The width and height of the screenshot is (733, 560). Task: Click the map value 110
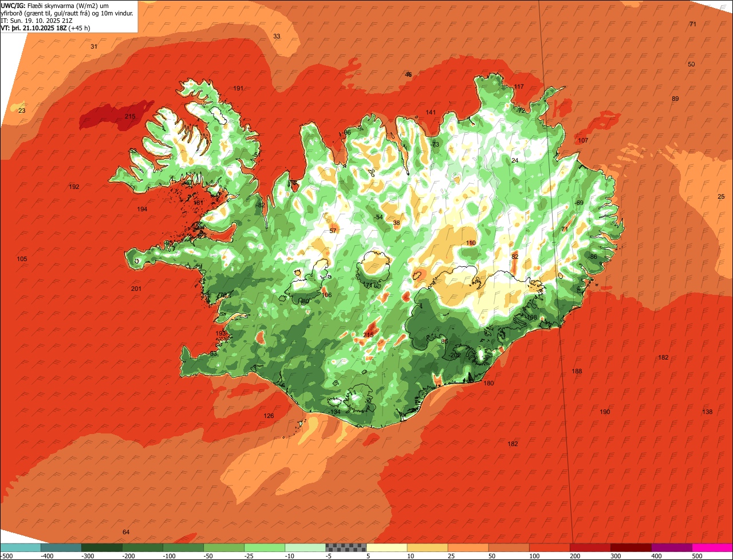click(471, 243)
